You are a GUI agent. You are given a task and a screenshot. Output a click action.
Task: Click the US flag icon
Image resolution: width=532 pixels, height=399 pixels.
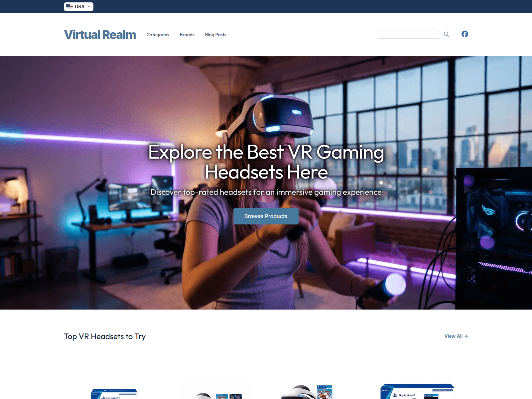69,6
